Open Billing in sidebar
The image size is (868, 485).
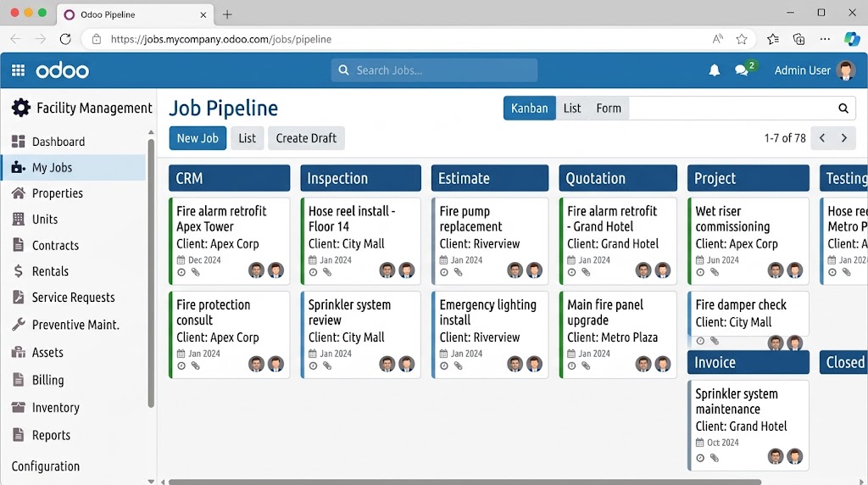(x=75, y=380)
